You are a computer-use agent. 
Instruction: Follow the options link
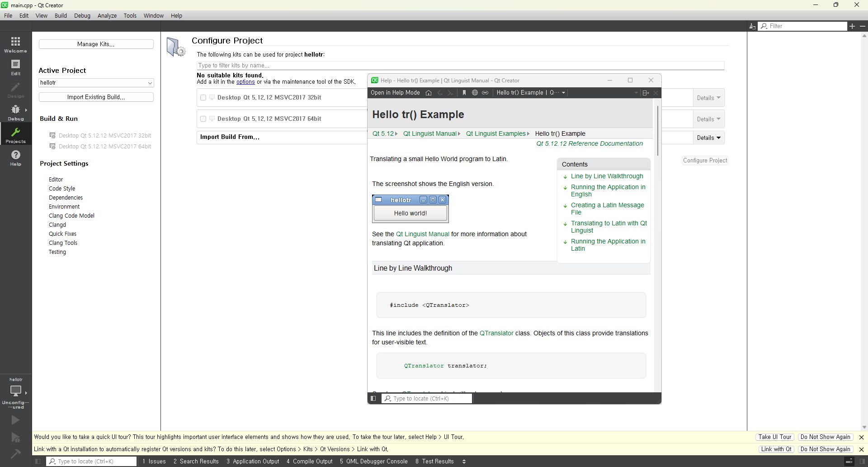(x=245, y=82)
